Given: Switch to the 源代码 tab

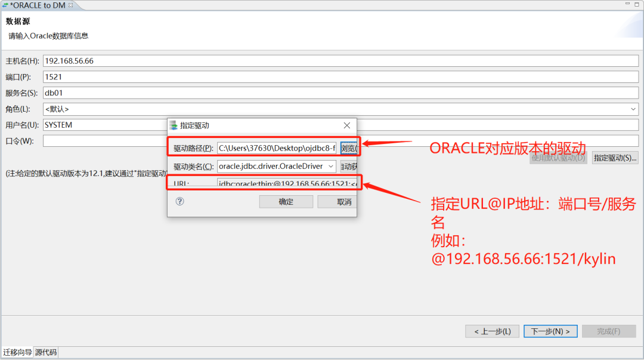Looking at the screenshot, I should click(x=45, y=352).
